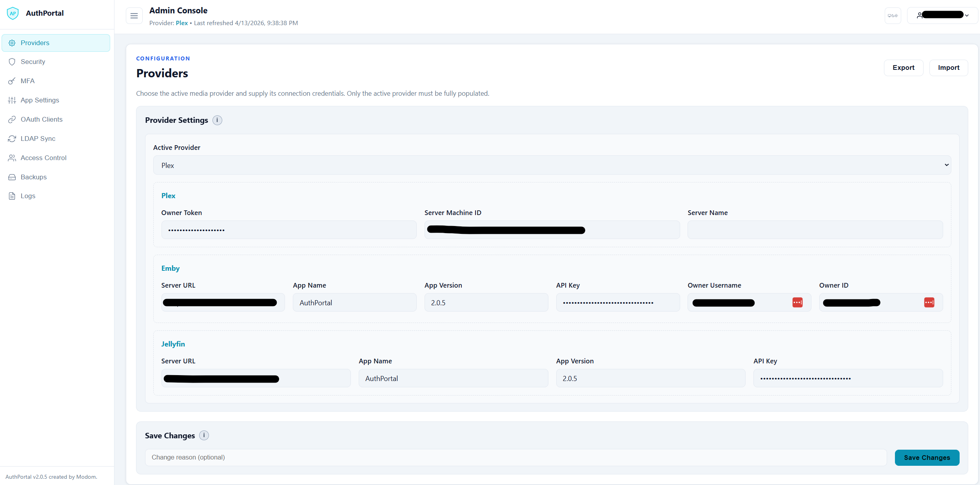The height and width of the screenshot is (485, 980).
Task: Click the App Settings sliders icon
Action: (12, 100)
